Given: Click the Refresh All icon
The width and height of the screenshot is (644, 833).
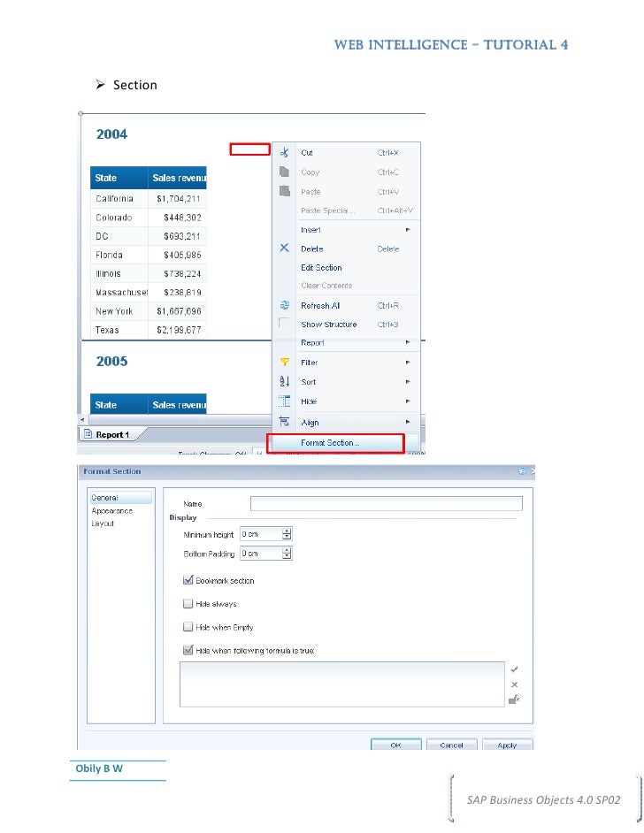Looking at the screenshot, I should click(284, 305).
